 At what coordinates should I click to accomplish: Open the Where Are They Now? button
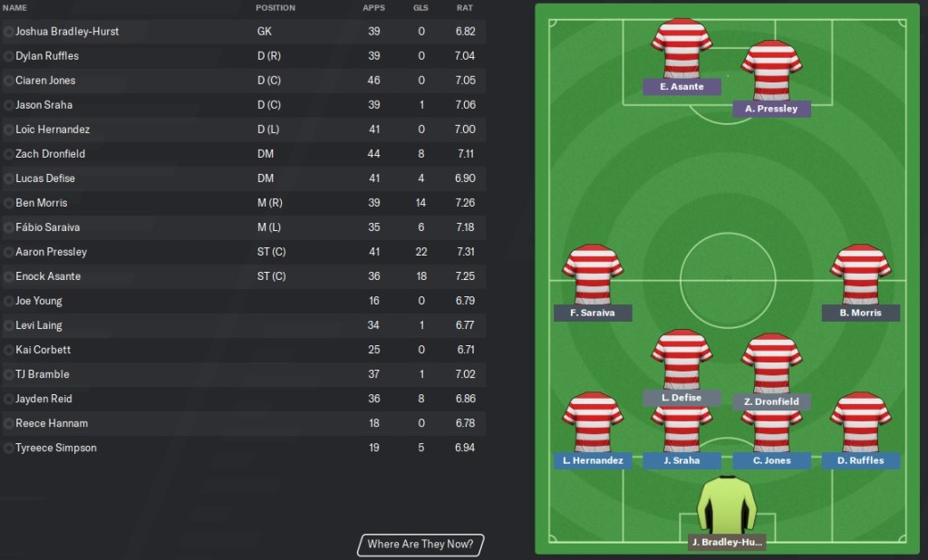point(420,545)
